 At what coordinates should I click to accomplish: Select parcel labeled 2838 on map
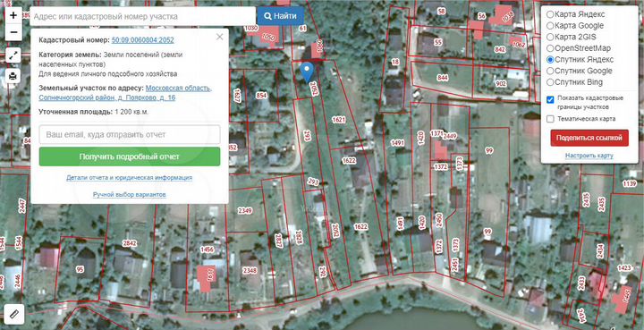click(299, 238)
